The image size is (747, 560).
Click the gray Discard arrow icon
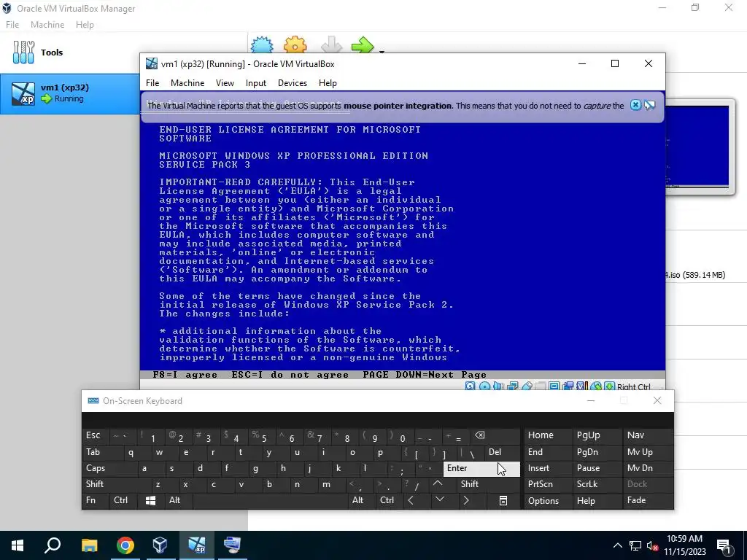point(331,45)
